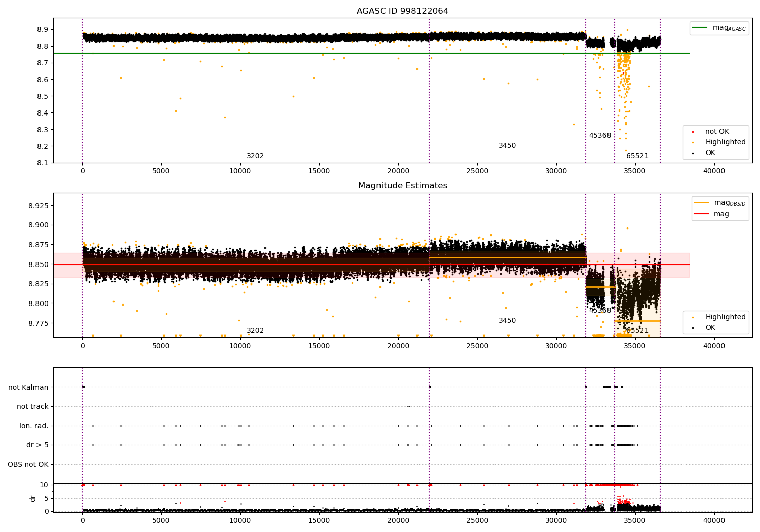Select the red 'mag' legend line
The image size is (760, 532).
point(702,214)
